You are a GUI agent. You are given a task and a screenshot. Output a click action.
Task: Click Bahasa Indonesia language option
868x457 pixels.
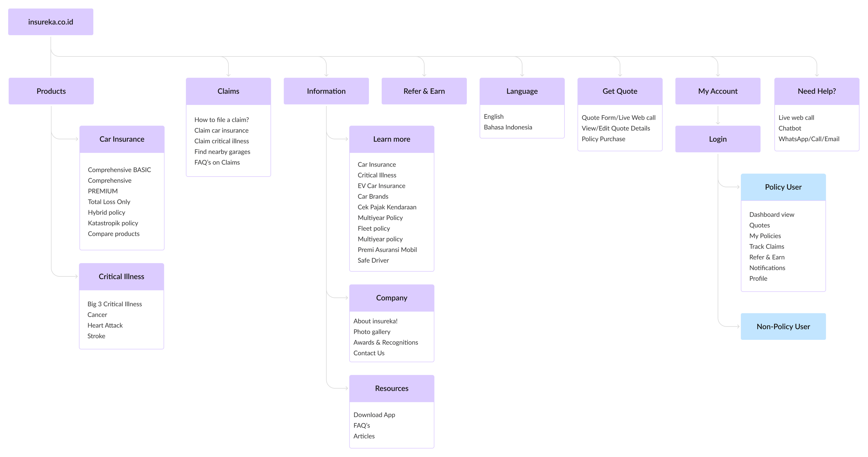pos(508,127)
